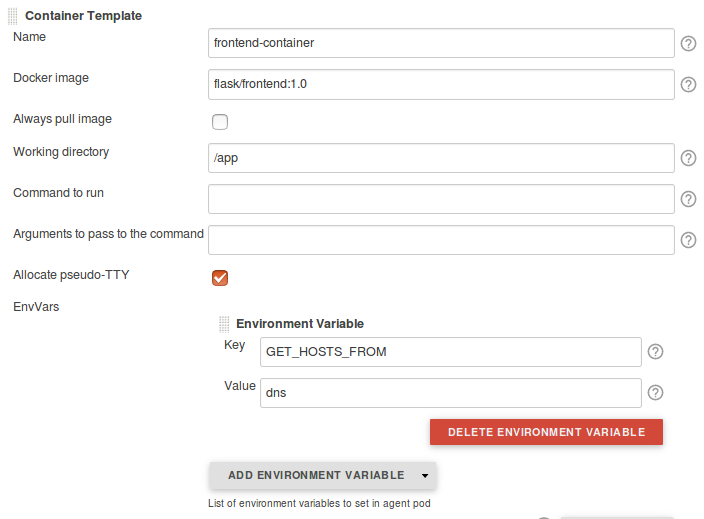Open help for Working directory field
The image size is (704, 519).
pyautogui.click(x=688, y=158)
